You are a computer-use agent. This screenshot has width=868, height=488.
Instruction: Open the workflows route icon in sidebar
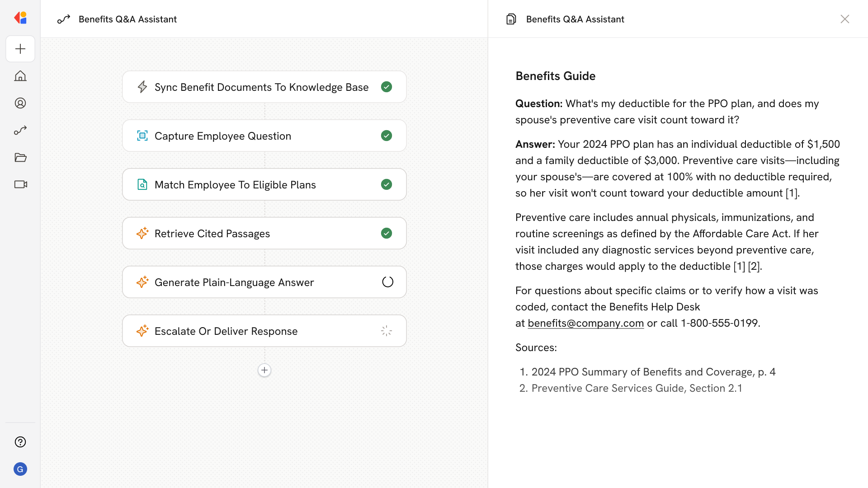point(20,130)
